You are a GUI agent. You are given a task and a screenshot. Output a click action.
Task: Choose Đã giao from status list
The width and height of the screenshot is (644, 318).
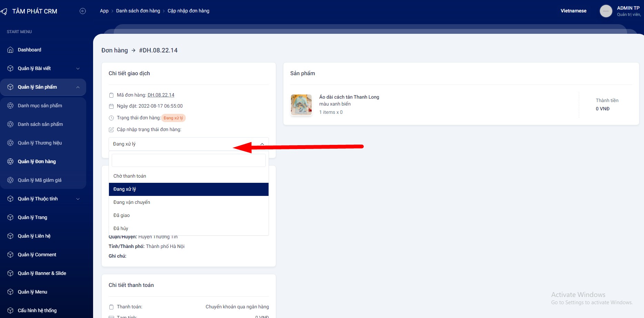point(122,216)
